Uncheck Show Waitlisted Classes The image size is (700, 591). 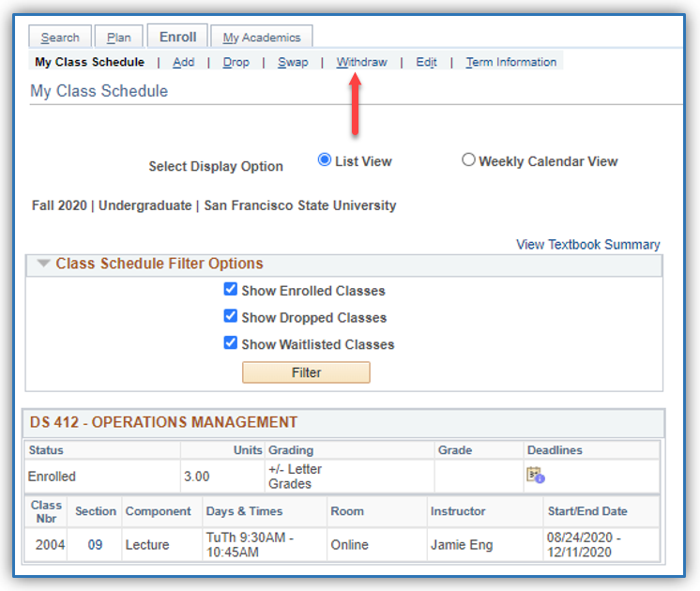[230, 342]
